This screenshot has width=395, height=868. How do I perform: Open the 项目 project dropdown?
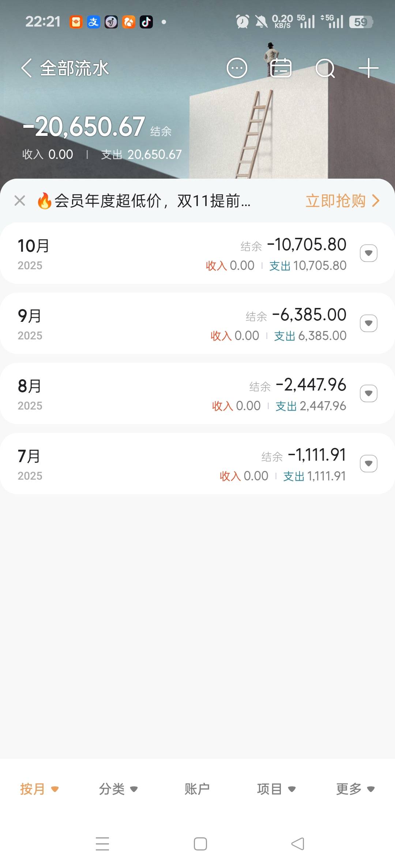coord(276,789)
